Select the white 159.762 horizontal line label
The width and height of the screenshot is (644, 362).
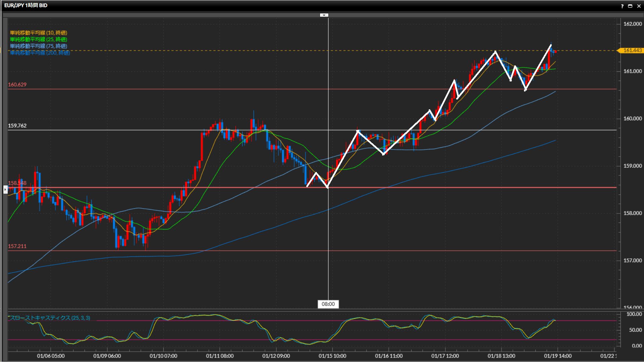pyautogui.click(x=17, y=126)
